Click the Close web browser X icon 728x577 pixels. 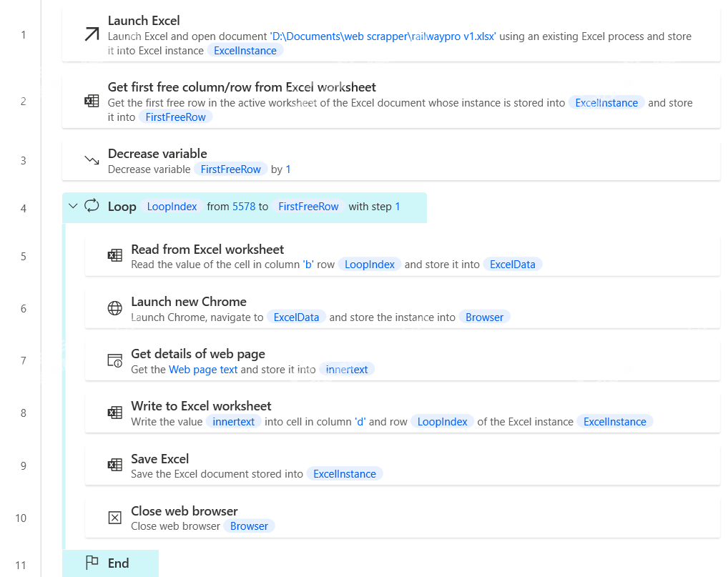(x=115, y=518)
